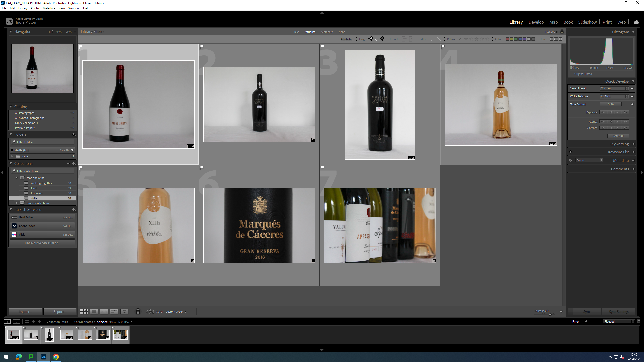Open White Balance As Shot dropdown
This screenshot has width=644, height=362.
coord(614,96)
